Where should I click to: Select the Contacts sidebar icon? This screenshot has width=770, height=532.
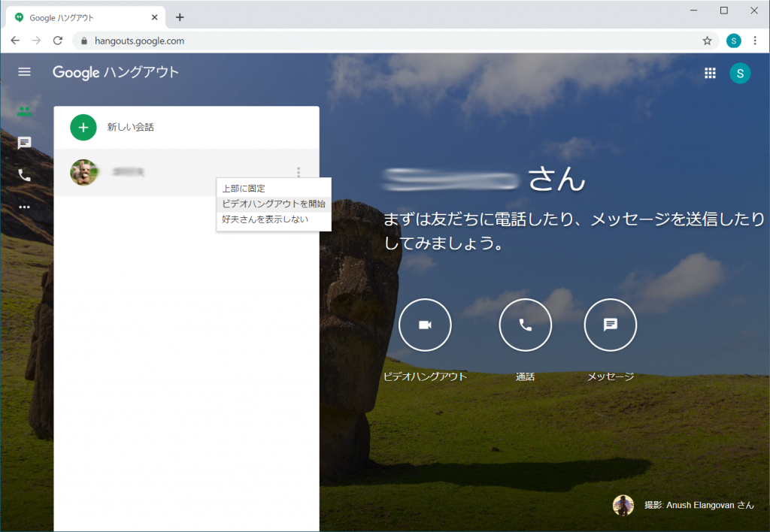tap(25, 111)
